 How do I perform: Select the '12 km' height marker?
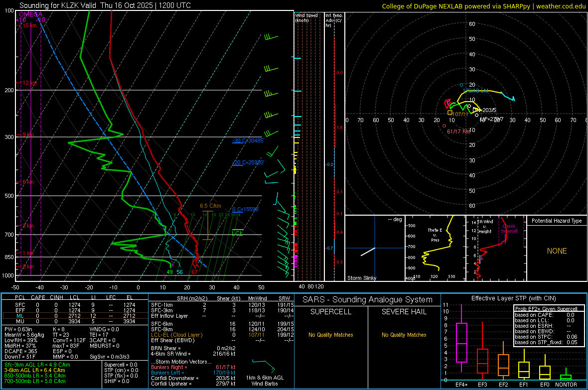(x=29, y=83)
